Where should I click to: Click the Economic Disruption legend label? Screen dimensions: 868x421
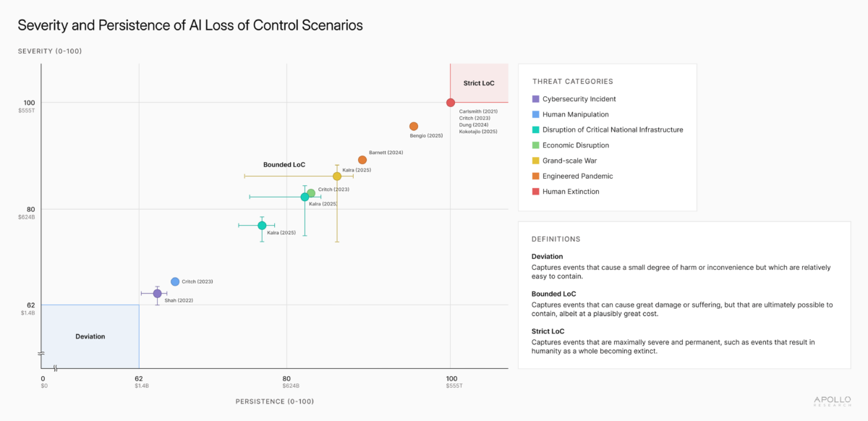pos(576,145)
